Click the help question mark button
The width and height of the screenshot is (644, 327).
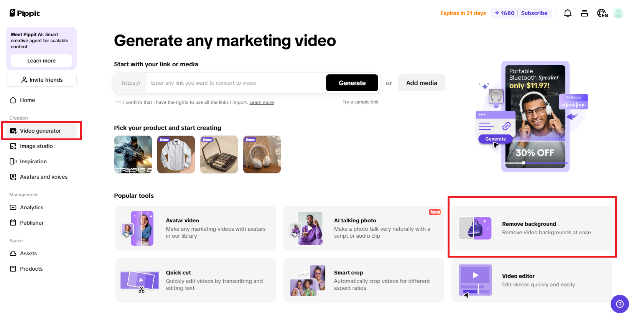pyautogui.click(x=619, y=304)
